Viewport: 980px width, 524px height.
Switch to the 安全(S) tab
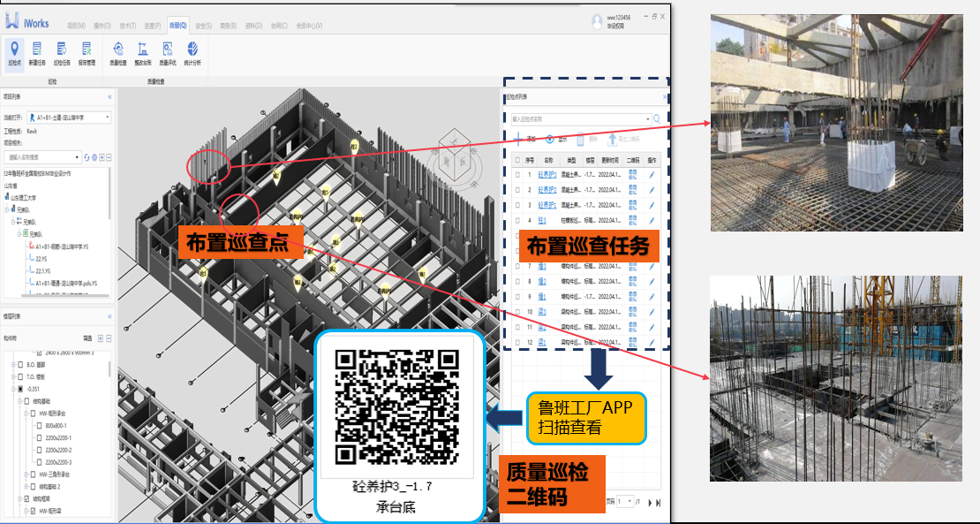pyautogui.click(x=204, y=26)
